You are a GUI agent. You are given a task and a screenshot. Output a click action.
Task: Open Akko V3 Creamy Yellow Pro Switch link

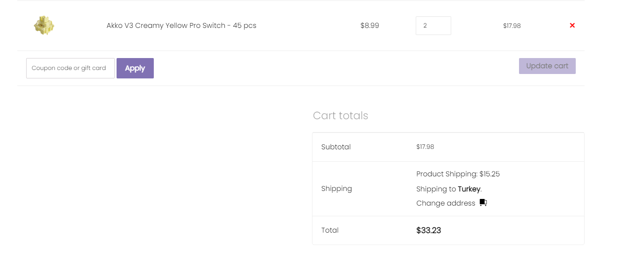[x=181, y=26]
